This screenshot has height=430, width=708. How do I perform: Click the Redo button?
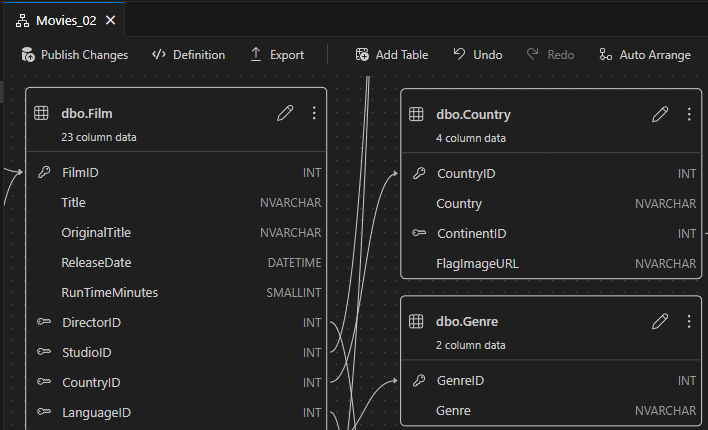click(550, 55)
